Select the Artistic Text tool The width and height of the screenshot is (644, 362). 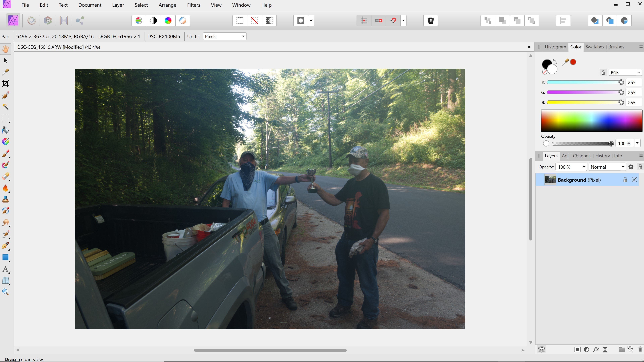[6, 269]
